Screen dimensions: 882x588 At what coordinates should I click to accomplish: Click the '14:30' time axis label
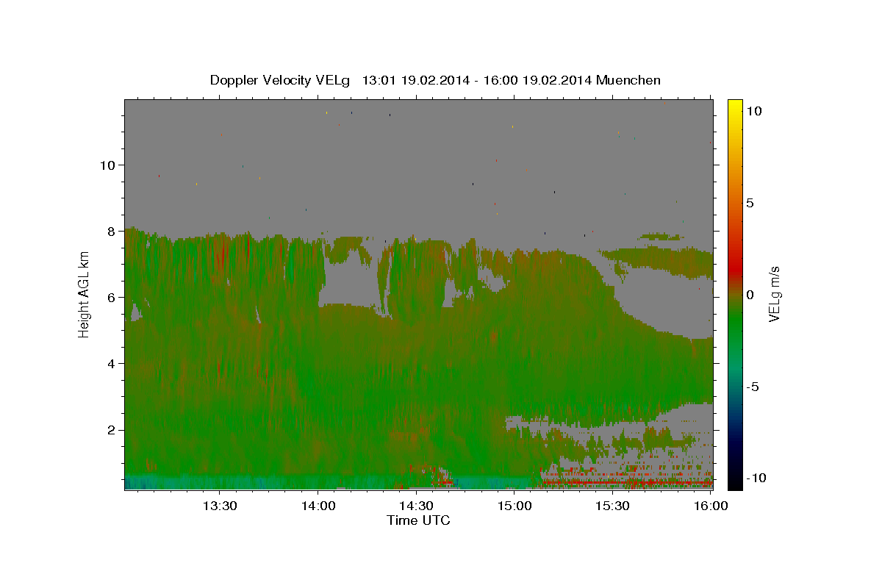pos(416,506)
